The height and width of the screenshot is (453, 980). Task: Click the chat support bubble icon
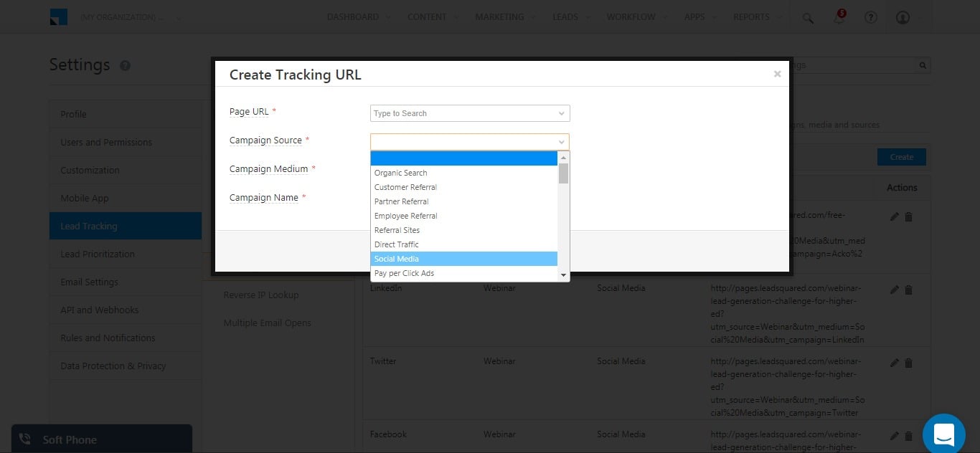click(943, 434)
